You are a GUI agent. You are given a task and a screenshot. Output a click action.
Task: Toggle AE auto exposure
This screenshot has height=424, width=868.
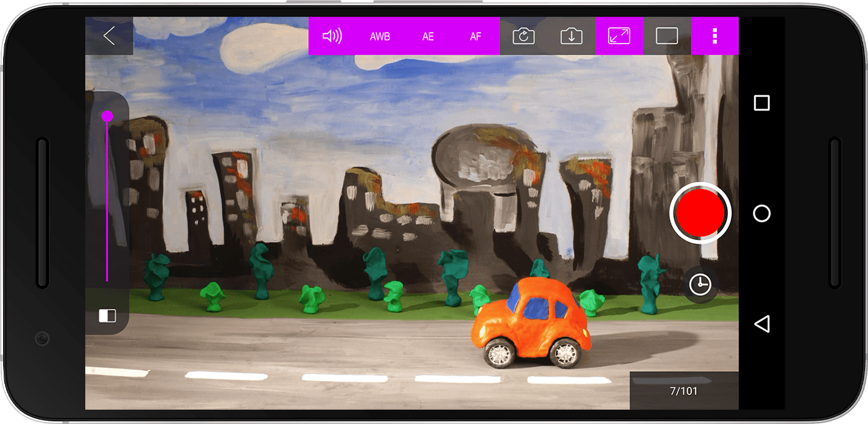(x=428, y=36)
